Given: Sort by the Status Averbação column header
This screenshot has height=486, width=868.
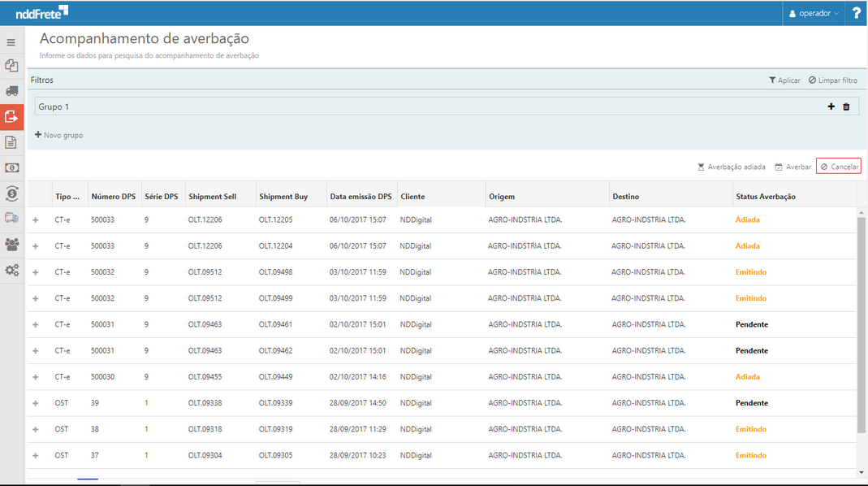Looking at the screenshot, I should click(765, 197).
